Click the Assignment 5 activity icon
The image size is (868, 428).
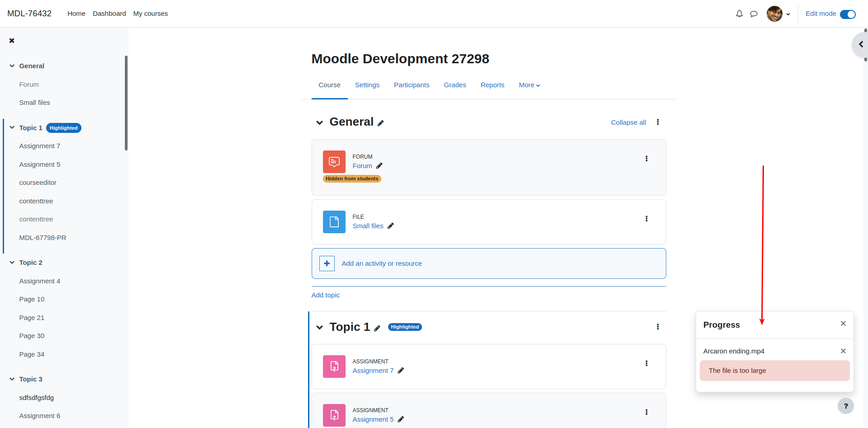click(x=334, y=415)
